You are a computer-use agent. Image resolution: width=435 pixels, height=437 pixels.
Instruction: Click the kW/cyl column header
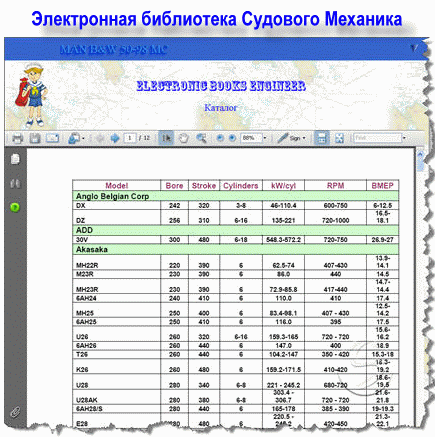point(283,186)
